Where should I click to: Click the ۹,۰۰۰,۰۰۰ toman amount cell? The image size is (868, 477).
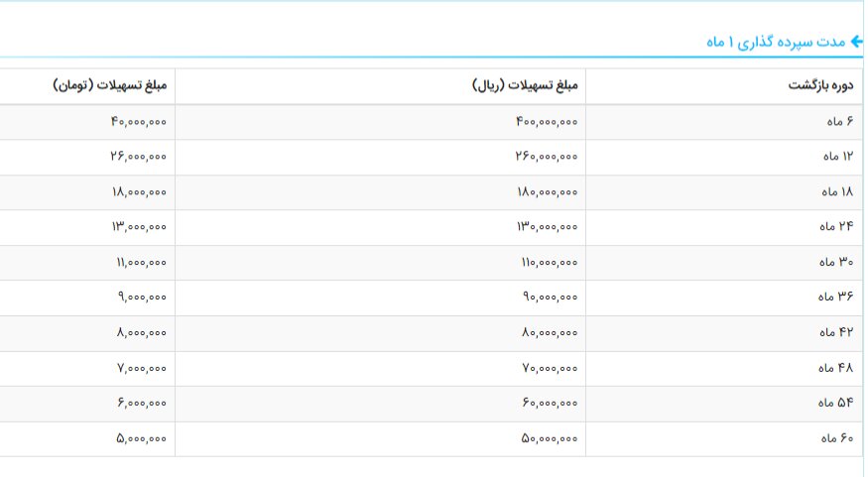(142, 298)
